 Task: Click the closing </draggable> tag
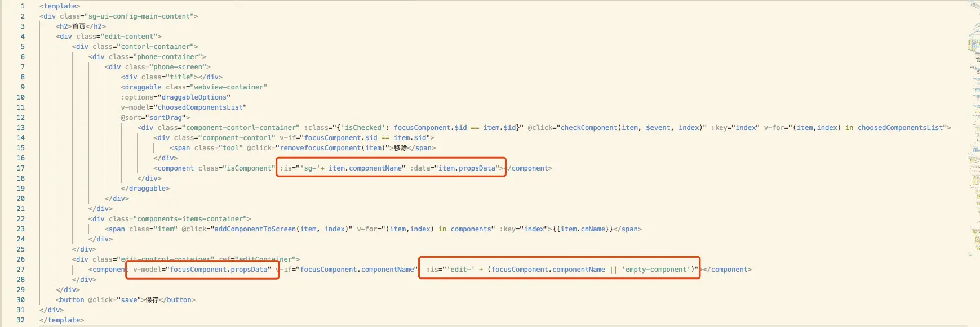145,189
